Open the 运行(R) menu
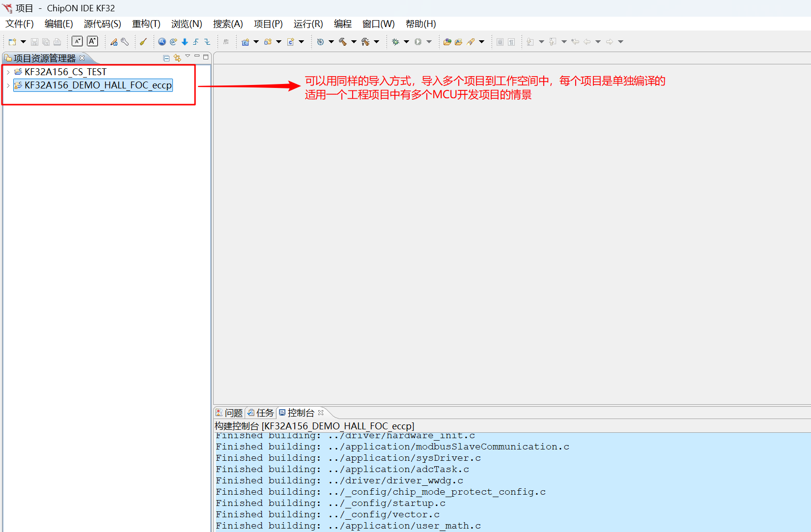Screen dimensions: 811x532 coord(308,24)
